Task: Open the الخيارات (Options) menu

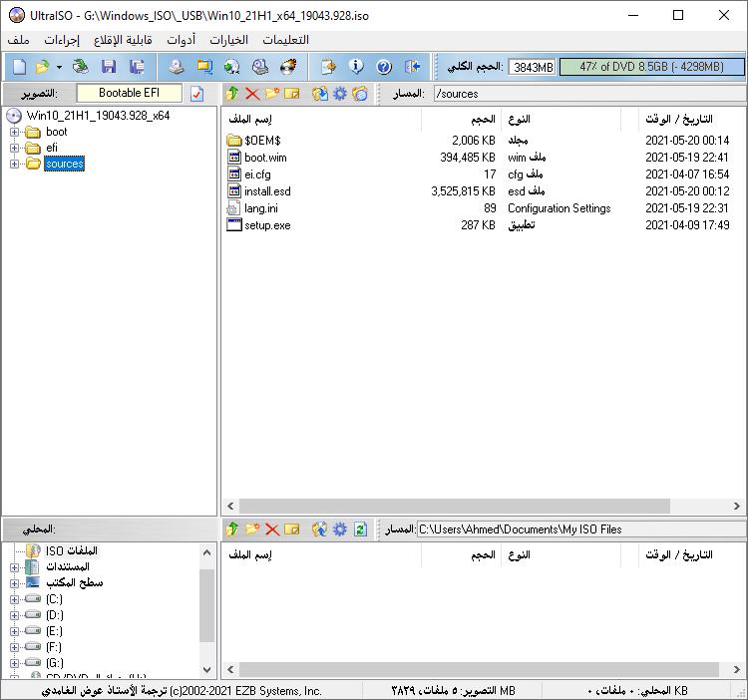Action: click(229, 40)
